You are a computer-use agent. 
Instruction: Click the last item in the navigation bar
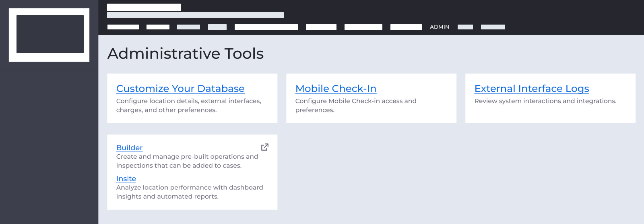click(x=493, y=27)
